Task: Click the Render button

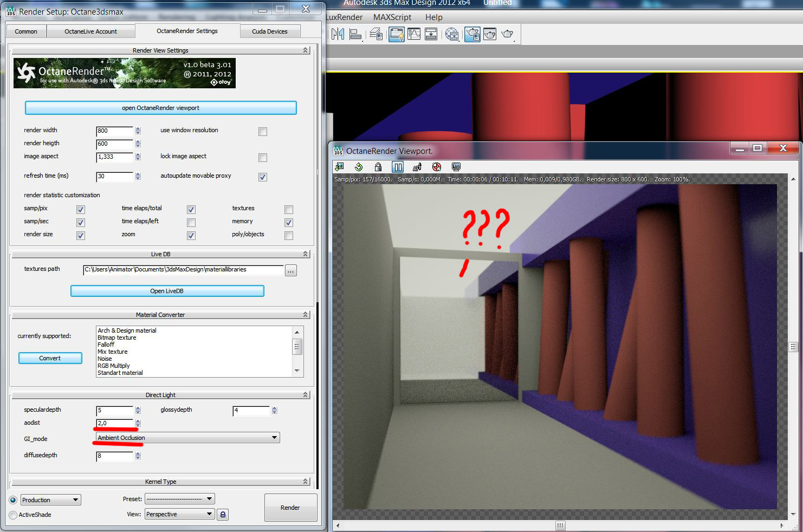Action: [x=290, y=508]
